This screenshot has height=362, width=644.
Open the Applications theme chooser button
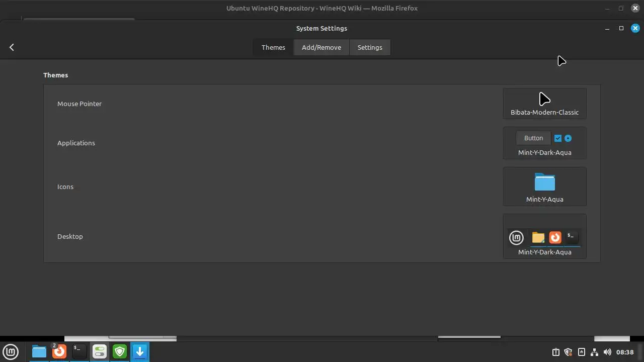[x=544, y=143]
